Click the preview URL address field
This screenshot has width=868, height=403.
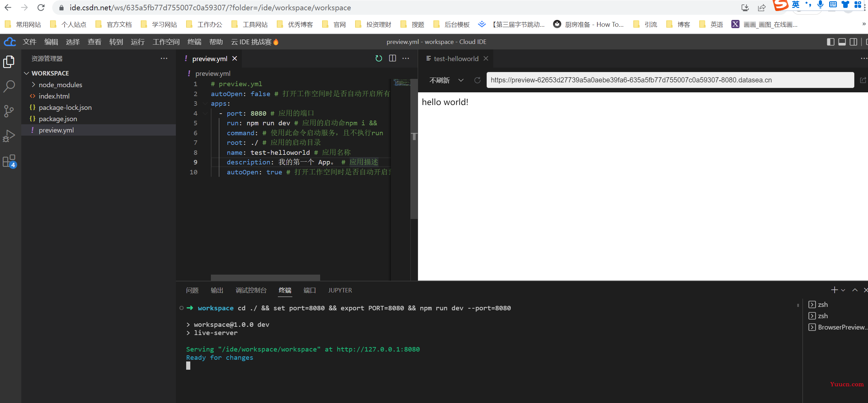pos(670,80)
